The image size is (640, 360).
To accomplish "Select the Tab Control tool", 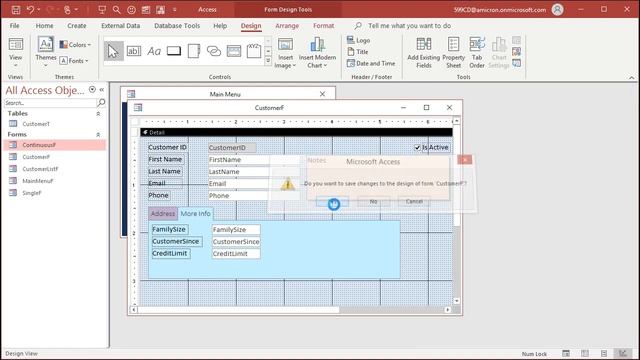I will coord(194,51).
